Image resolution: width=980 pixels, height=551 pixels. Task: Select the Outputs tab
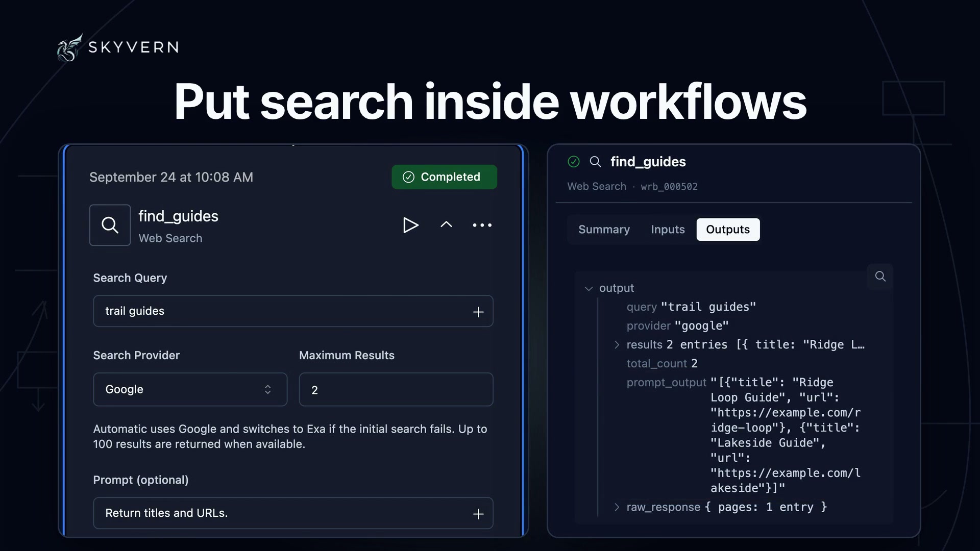tap(728, 230)
